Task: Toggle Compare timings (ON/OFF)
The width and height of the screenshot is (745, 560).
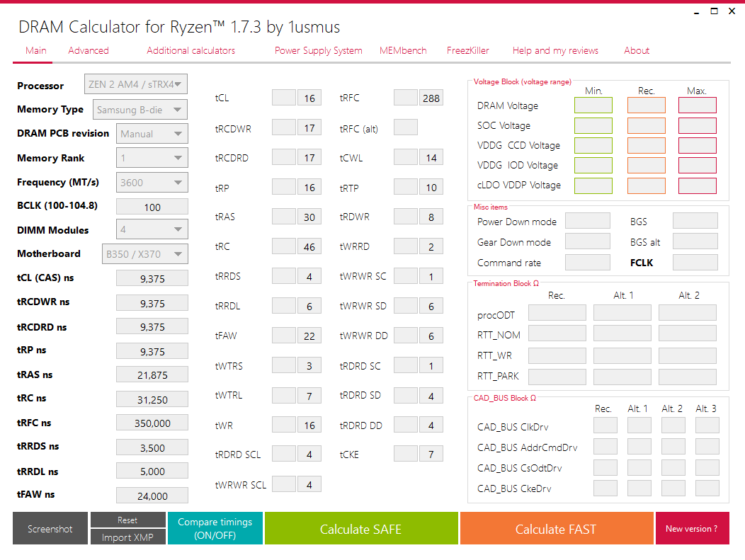Action: click(215, 528)
